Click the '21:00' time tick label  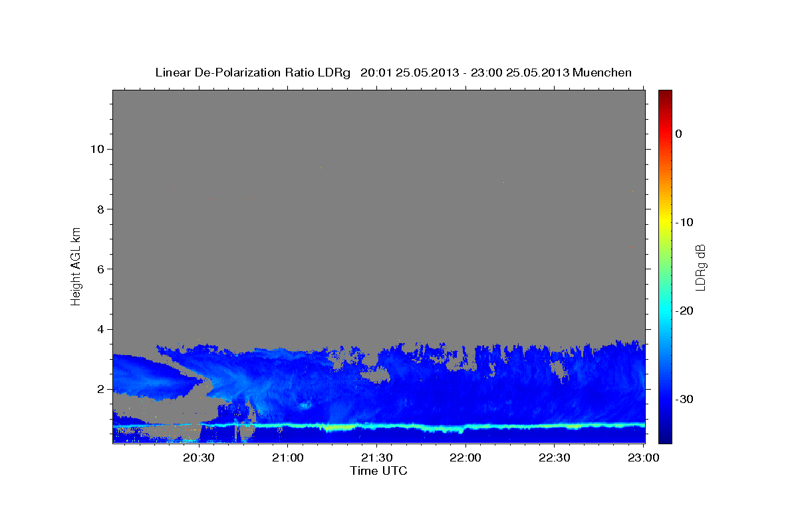(288, 458)
